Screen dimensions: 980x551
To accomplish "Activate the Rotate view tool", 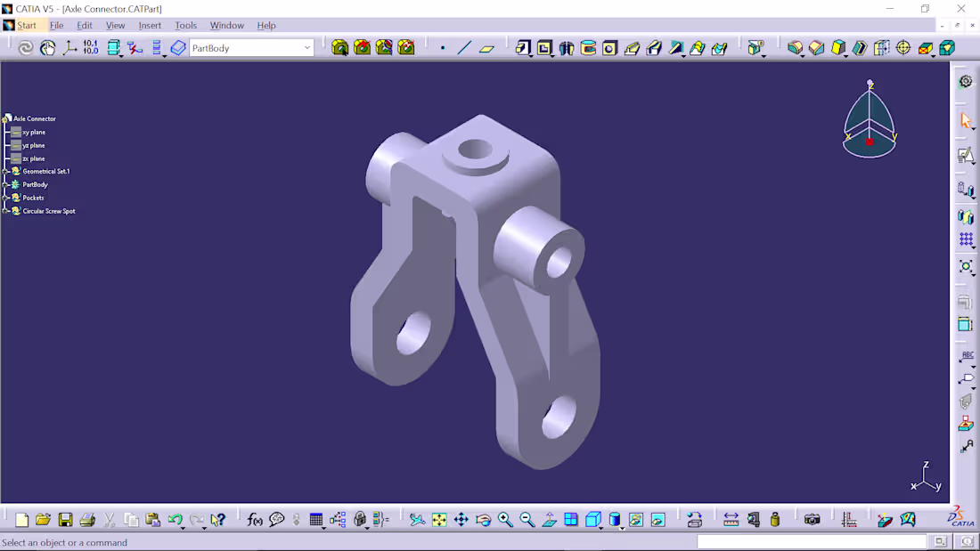I will (484, 519).
